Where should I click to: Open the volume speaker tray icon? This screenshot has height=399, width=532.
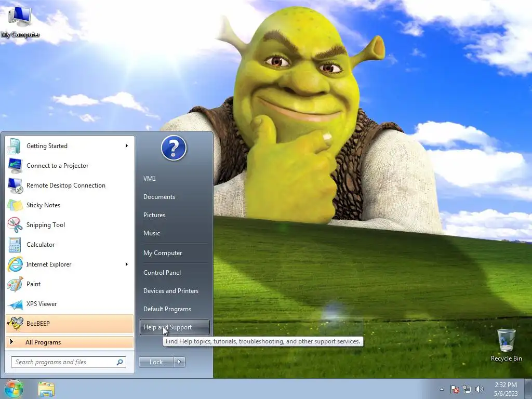point(479,389)
